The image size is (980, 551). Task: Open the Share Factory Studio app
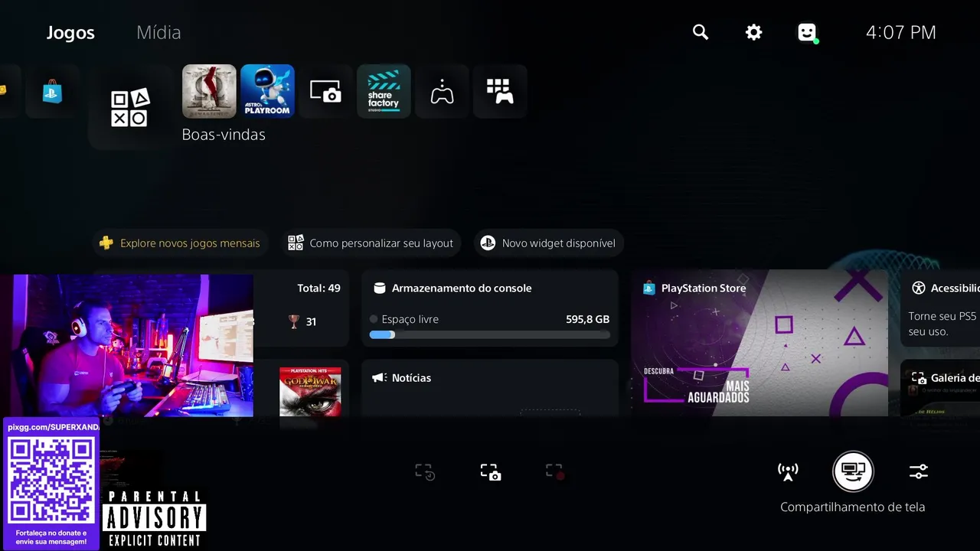pos(384,91)
